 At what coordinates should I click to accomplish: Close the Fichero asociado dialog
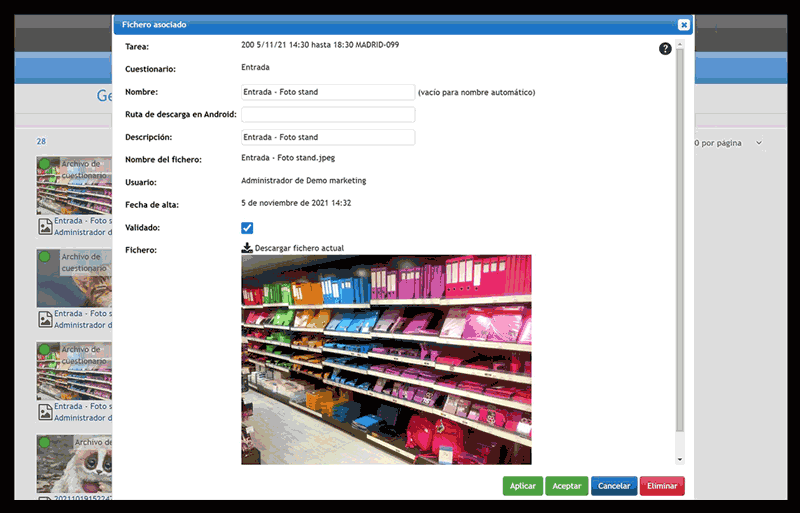(x=684, y=25)
